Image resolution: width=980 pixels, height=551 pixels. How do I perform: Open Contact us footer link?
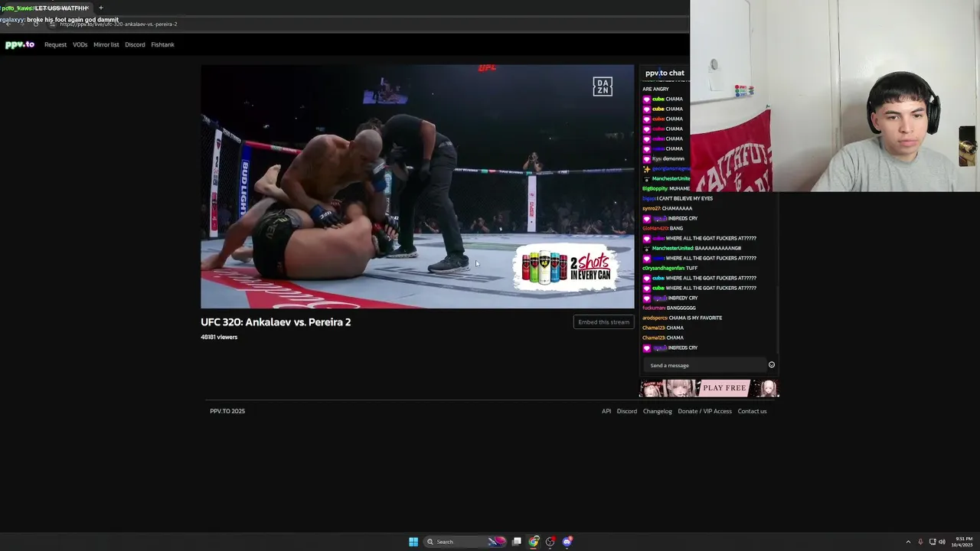click(752, 411)
